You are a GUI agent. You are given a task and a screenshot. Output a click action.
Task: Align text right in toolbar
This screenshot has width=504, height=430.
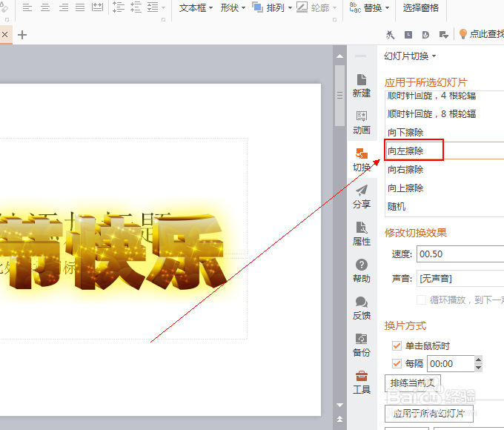click(63, 7)
